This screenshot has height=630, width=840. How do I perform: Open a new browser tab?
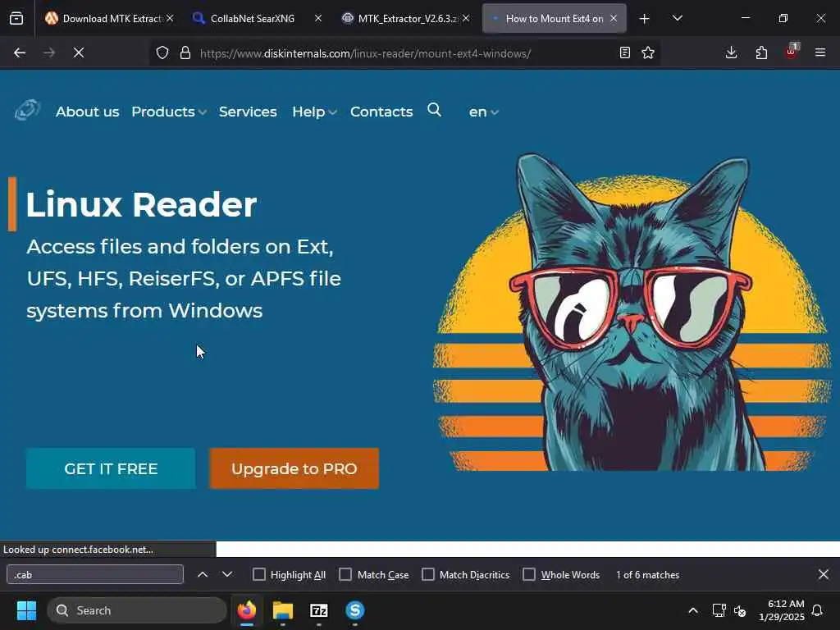coord(645,19)
